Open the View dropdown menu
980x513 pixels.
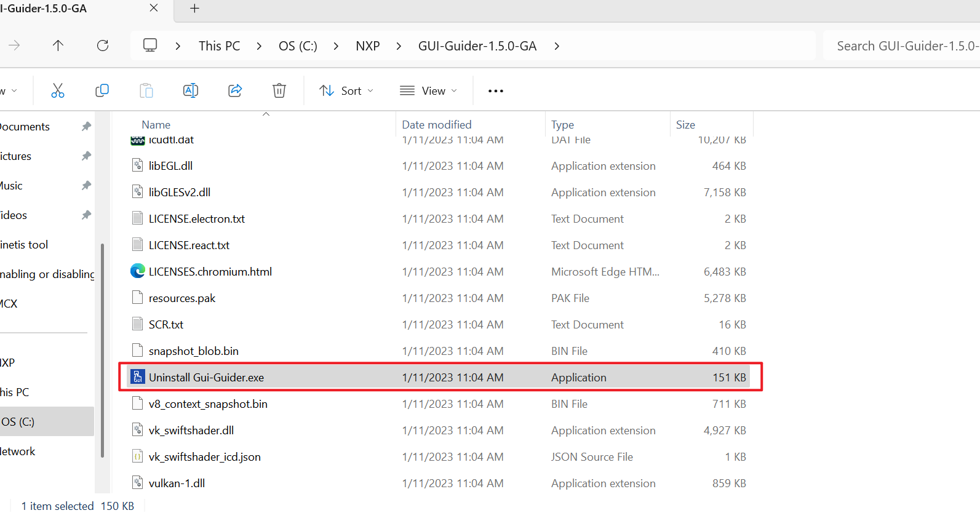tap(429, 90)
